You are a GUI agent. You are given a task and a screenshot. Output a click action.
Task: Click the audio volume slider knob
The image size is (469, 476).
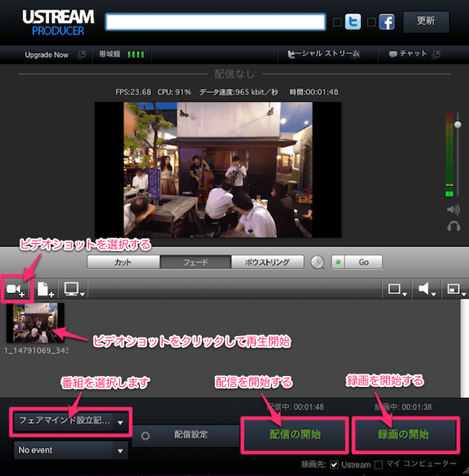[458, 124]
